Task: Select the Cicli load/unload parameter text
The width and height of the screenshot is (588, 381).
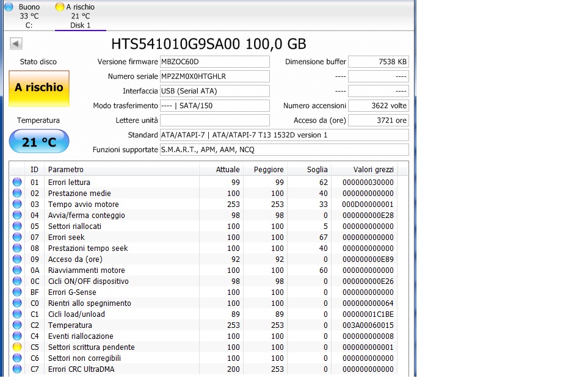Action: (76, 314)
